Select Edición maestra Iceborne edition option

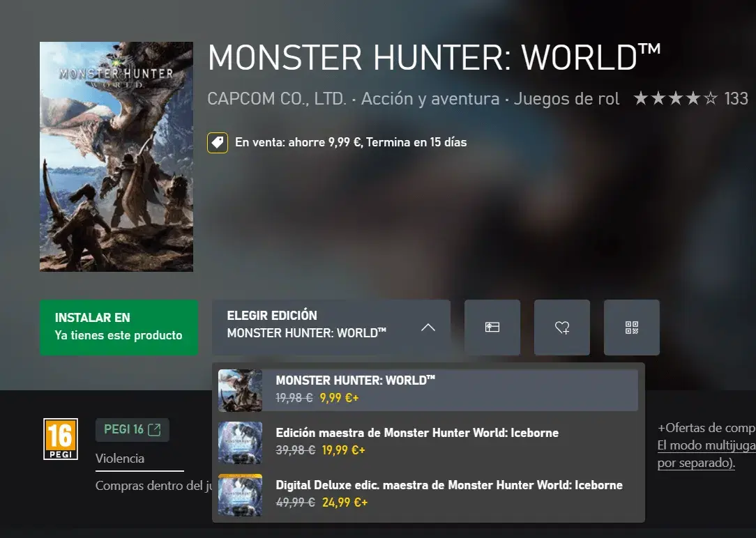pyautogui.click(x=428, y=442)
